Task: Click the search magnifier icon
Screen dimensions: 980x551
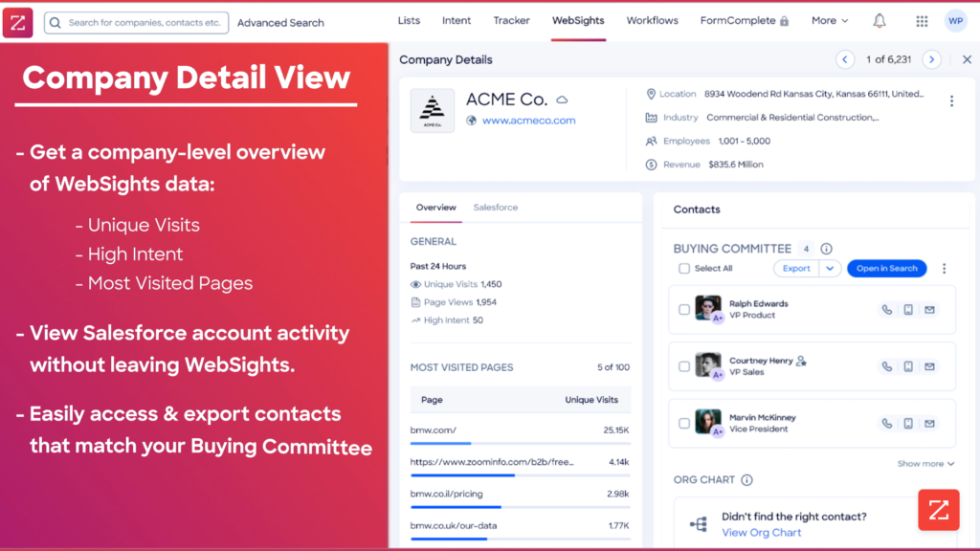Action: 55,23
